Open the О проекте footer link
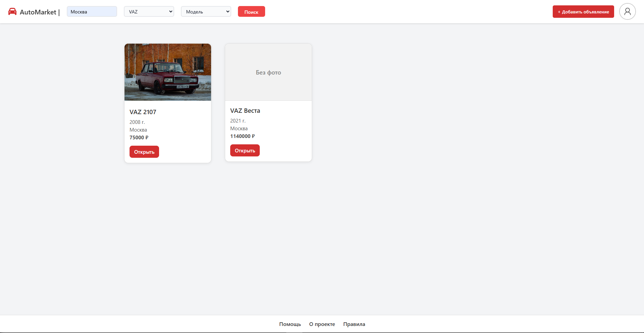 tap(322, 324)
